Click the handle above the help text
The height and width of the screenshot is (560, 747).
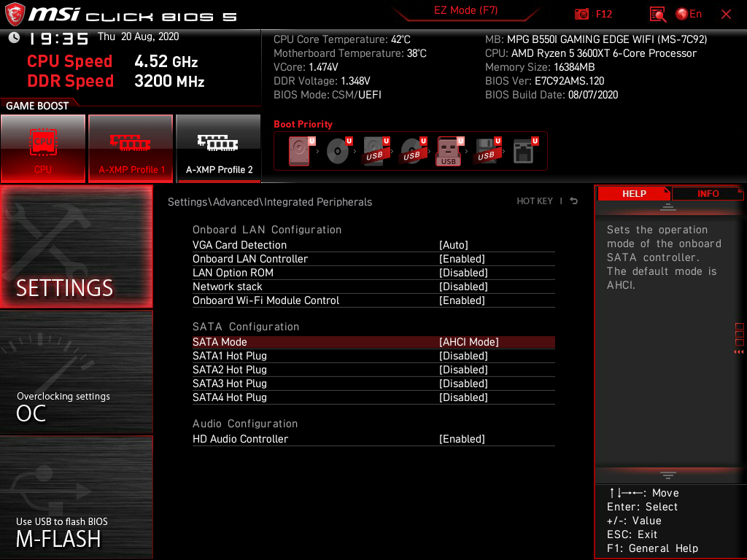point(668,206)
